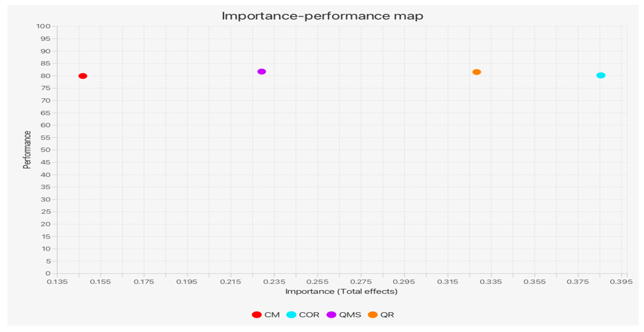This screenshot has height=332, width=644.
Task: Select the purple QMS data point
Action: [261, 72]
